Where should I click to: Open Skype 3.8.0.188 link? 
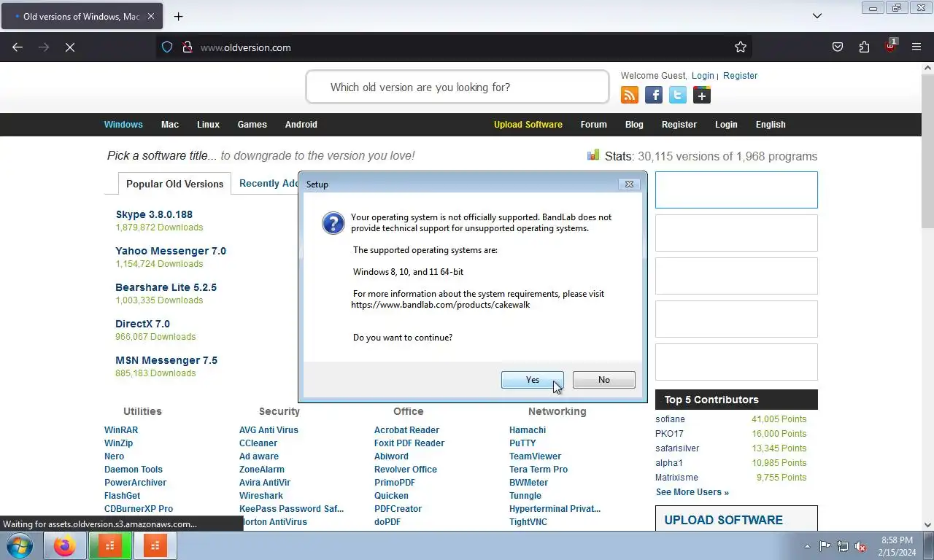154,214
